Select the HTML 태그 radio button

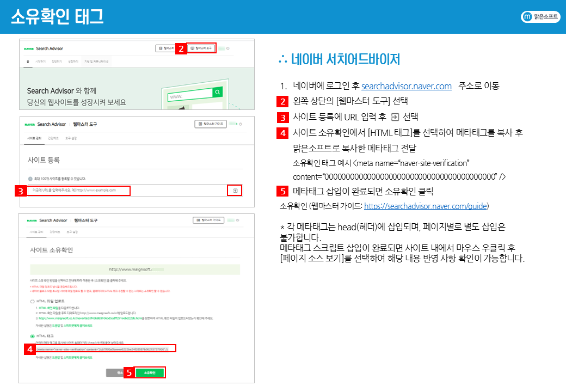coord(33,336)
